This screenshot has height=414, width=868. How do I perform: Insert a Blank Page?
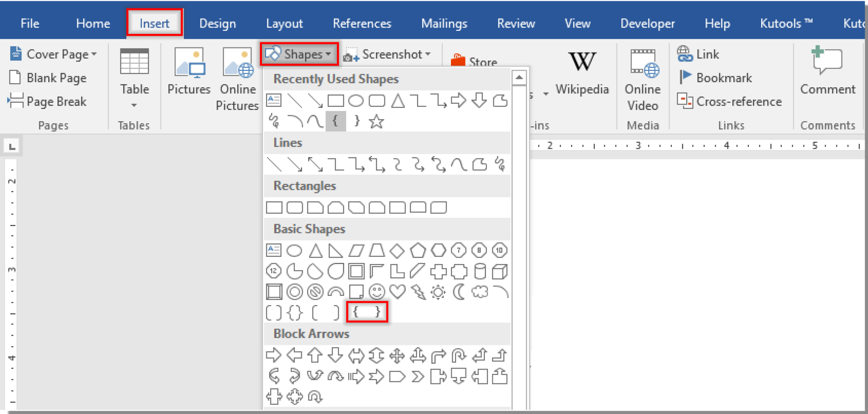[x=49, y=78]
